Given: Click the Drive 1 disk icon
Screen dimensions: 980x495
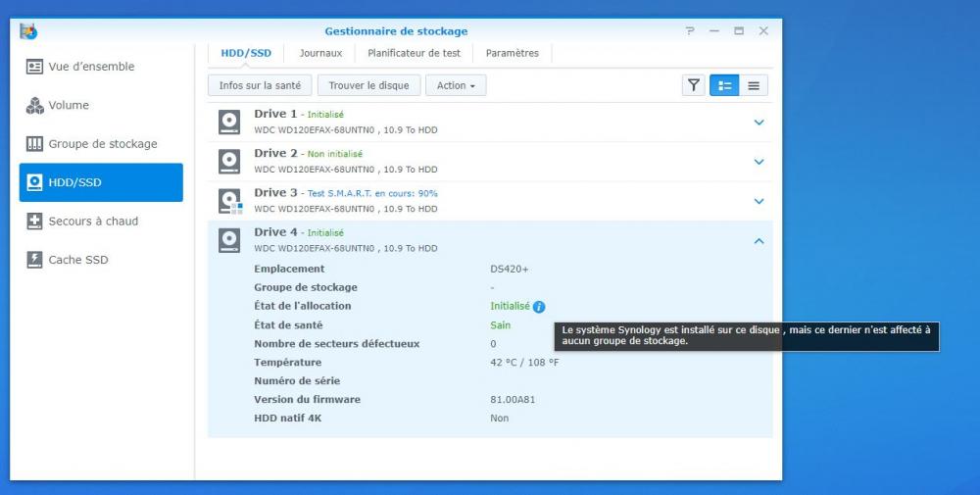Looking at the screenshot, I should click(x=229, y=122).
